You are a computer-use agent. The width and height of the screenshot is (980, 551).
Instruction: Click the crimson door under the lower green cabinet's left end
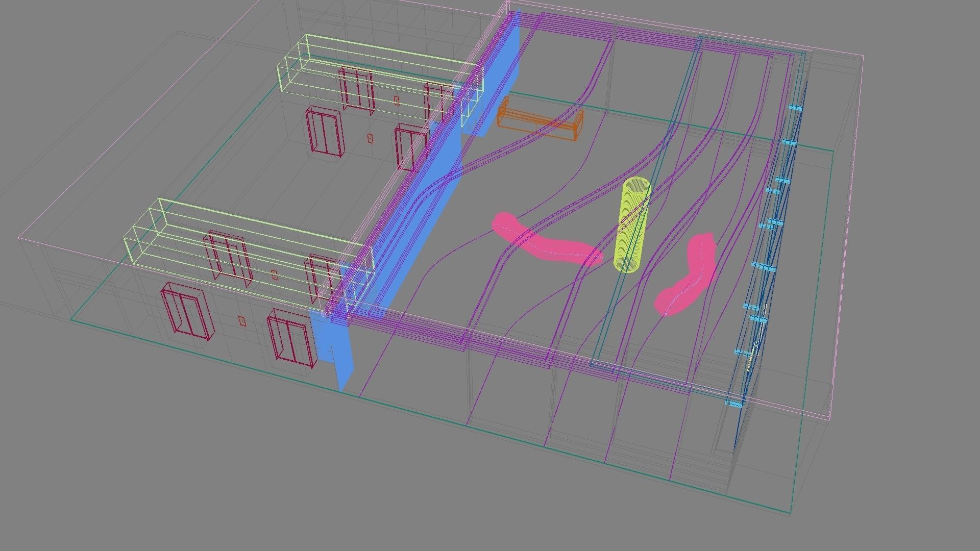click(228, 258)
